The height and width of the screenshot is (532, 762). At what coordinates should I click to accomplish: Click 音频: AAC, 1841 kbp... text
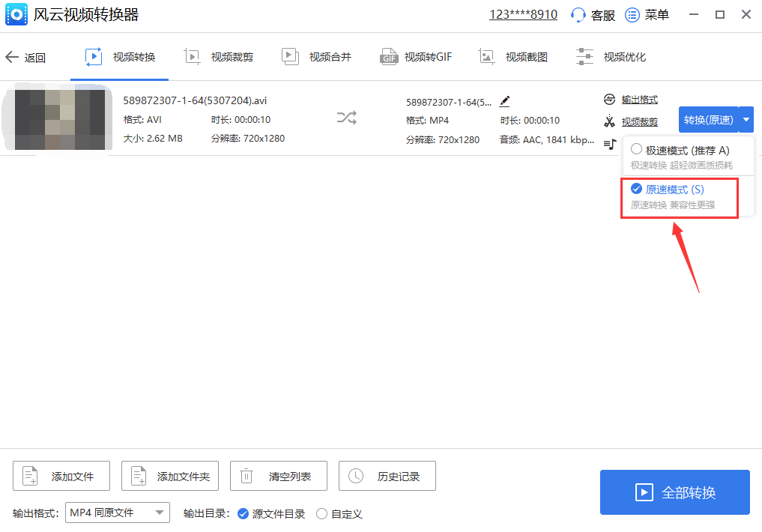547,140
